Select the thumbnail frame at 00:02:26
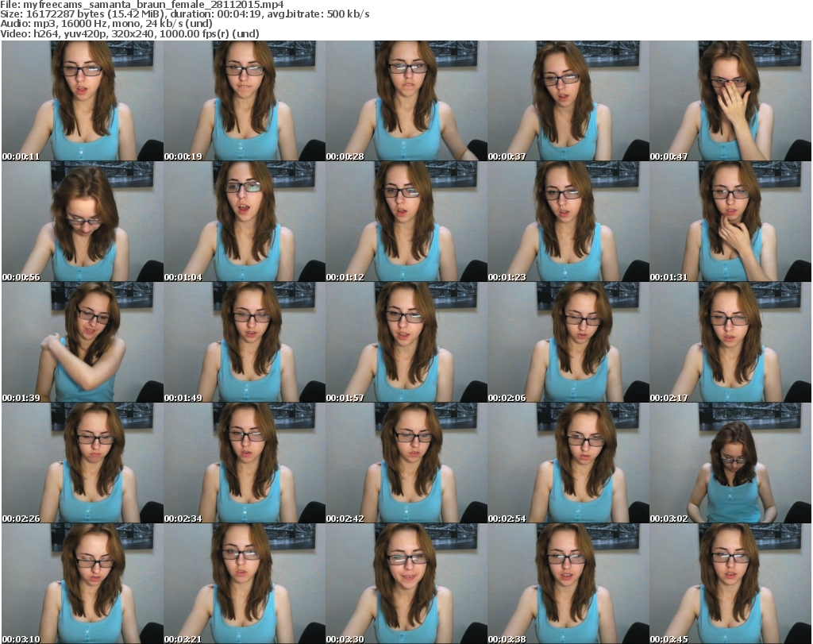Screen dimensions: 813x644 point(83,462)
